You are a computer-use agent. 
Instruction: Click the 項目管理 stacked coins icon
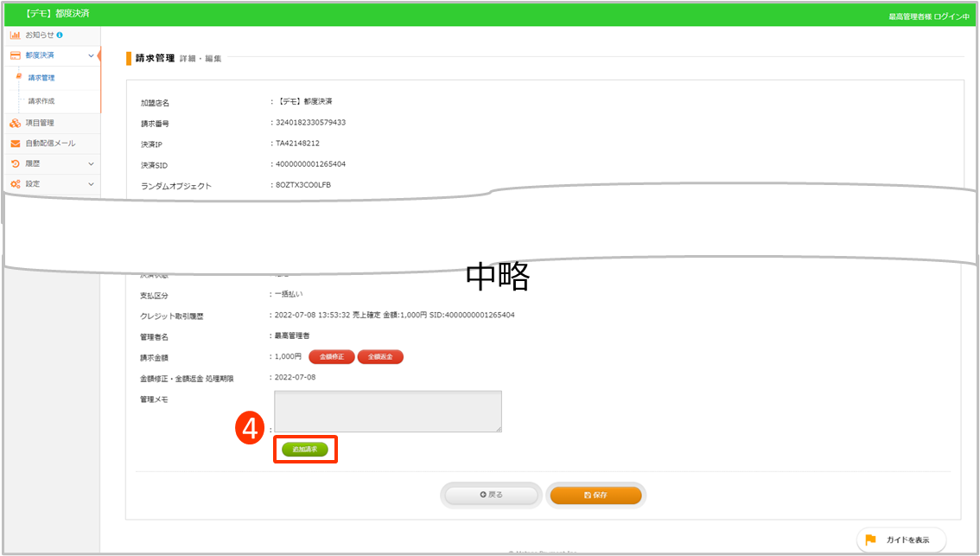click(x=15, y=123)
